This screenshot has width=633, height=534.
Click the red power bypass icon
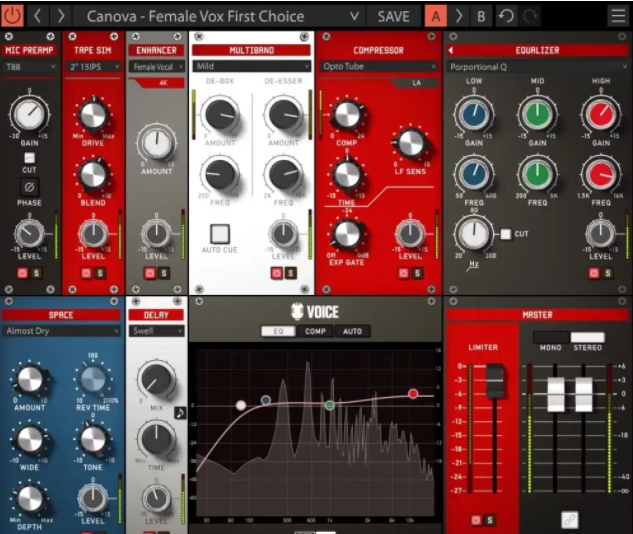click(x=13, y=16)
